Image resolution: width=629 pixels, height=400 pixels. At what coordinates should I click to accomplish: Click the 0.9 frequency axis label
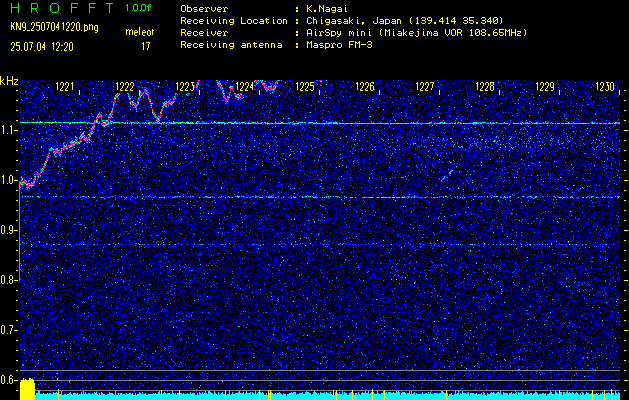[8, 230]
